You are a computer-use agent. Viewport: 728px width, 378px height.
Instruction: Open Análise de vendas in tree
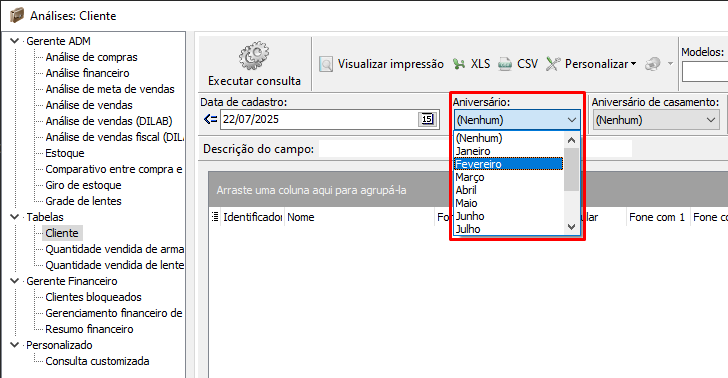tap(89, 105)
